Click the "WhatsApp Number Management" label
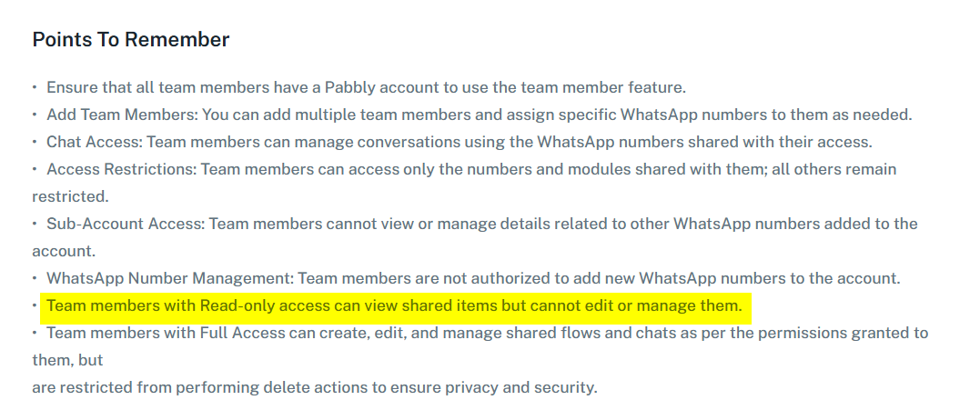 [168, 278]
